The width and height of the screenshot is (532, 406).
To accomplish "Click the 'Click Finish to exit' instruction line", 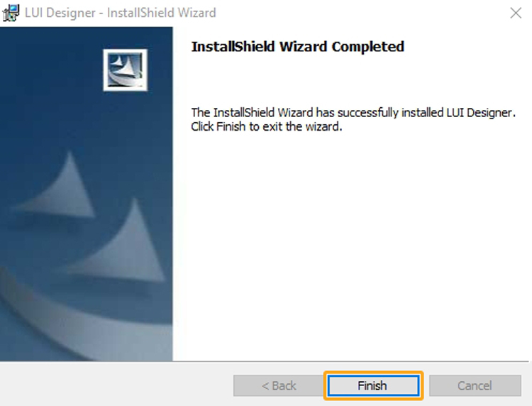I will pyautogui.click(x=267, y=126).
